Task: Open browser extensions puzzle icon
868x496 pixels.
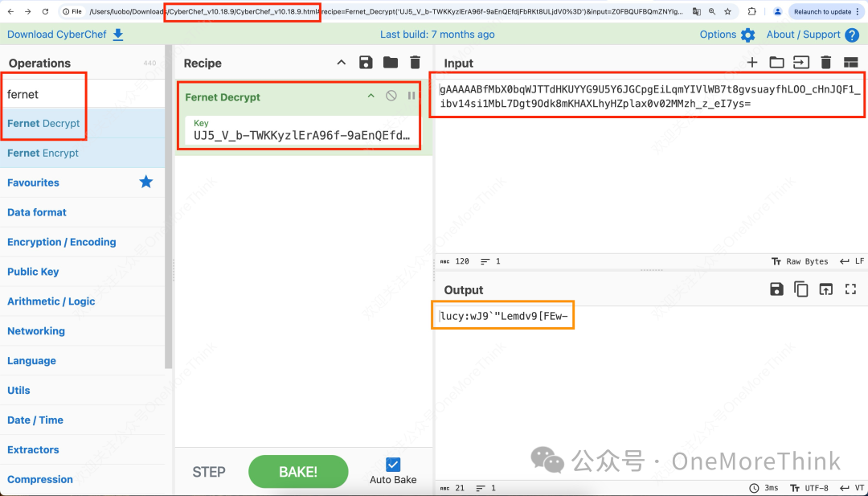Action: (x=751, y=11)
